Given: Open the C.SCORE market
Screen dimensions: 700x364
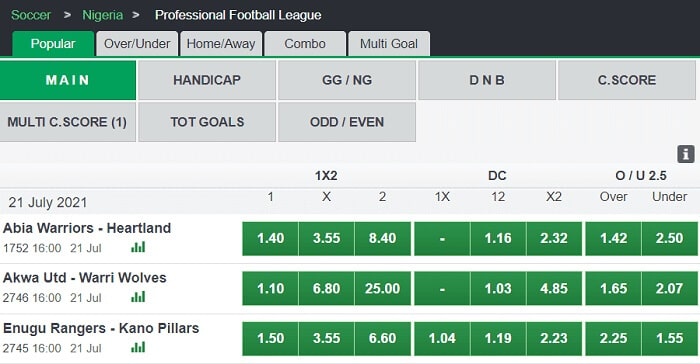Looking at the screenshot, I should (x=627, y=80).
